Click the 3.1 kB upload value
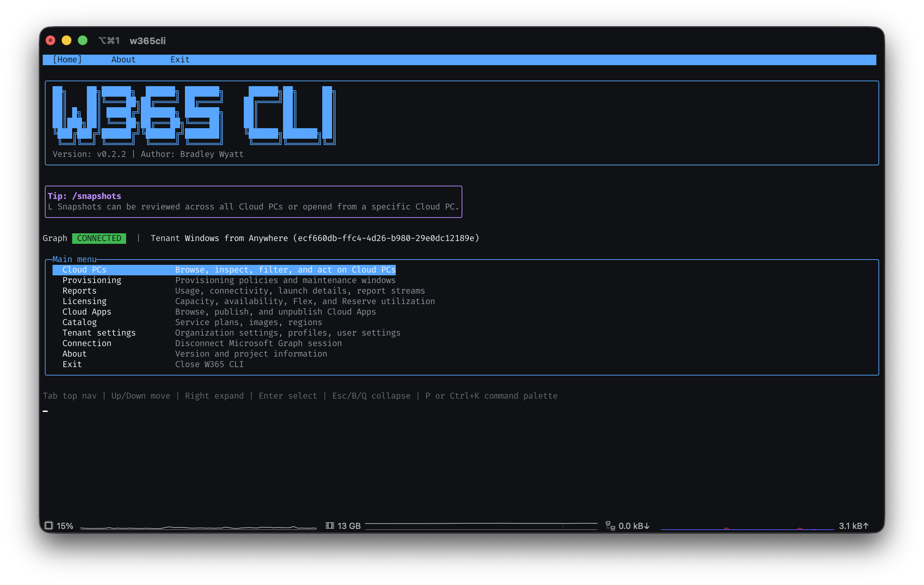The height and width of the screenshot is (585, 924). [x=853, y=526]
